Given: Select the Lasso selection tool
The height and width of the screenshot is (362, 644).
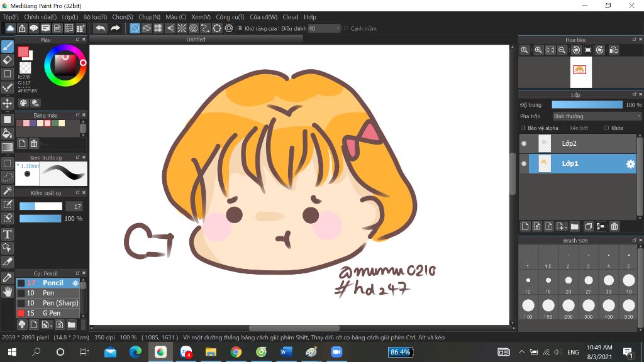Looking at the screenshot, I should pyautogui.click(x=8, y=177).
